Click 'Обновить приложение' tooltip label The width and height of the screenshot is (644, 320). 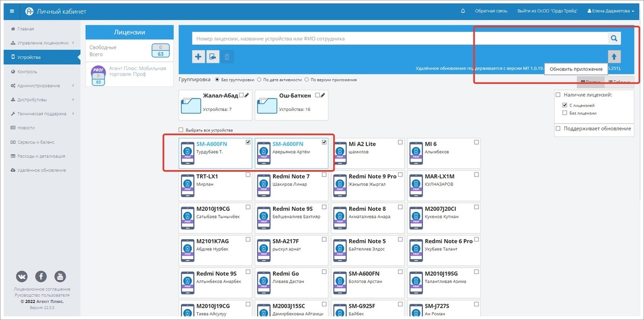coord(576,69)
